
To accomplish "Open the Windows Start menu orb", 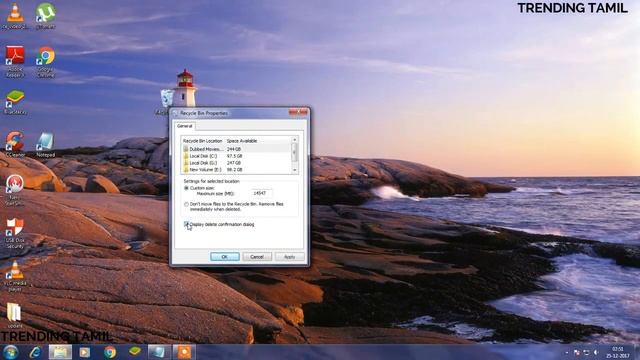I will coord(11,352).
